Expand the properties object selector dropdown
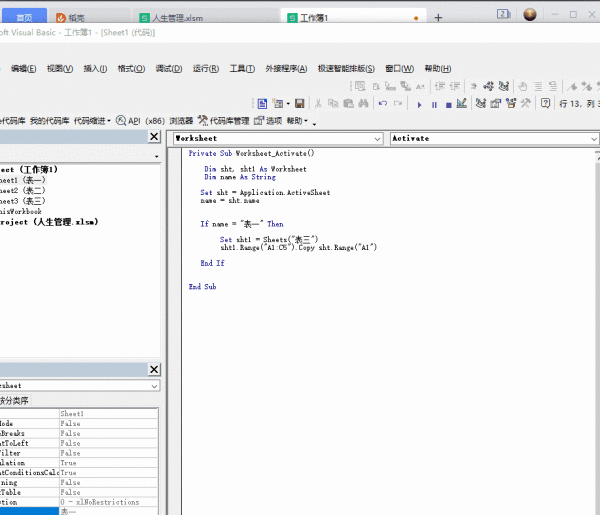The width and height of the screenshot is (600, 515). [x=154, y=385]
